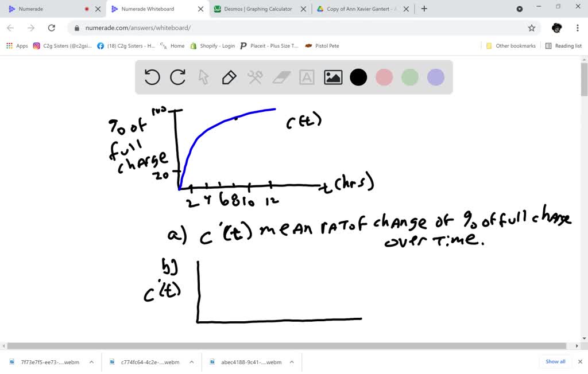The width and height of the screenshot is (588, 374).
Task: Select the eraser tool
Action: [281, 77]
